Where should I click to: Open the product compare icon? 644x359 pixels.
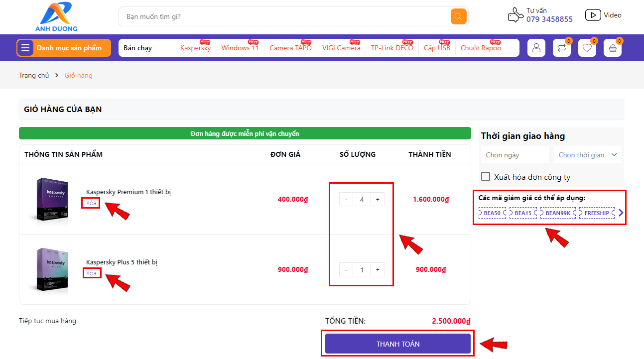[562, 48]
